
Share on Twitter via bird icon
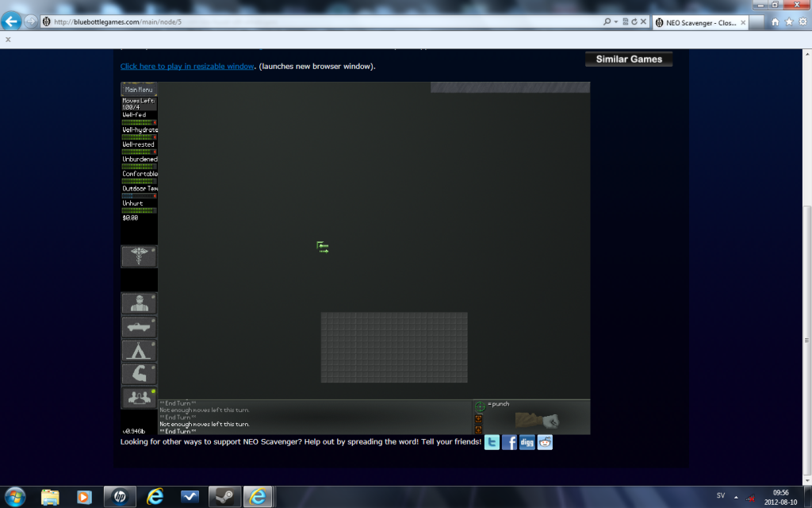point(492,443)
